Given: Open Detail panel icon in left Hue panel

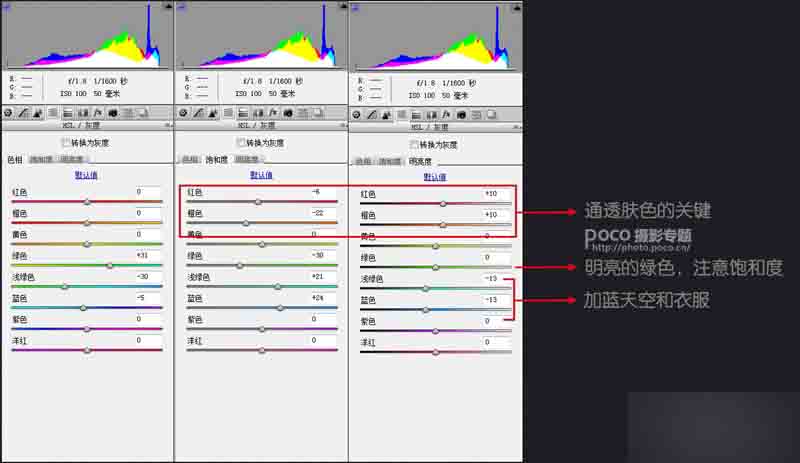Looking at the screenshot, I should (x=38, y=113).
